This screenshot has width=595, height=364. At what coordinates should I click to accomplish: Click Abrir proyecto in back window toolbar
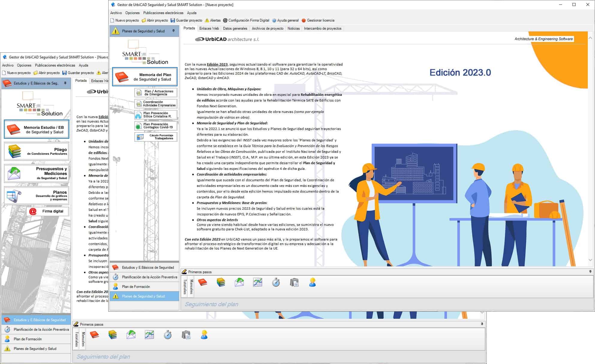pos(46,73)
